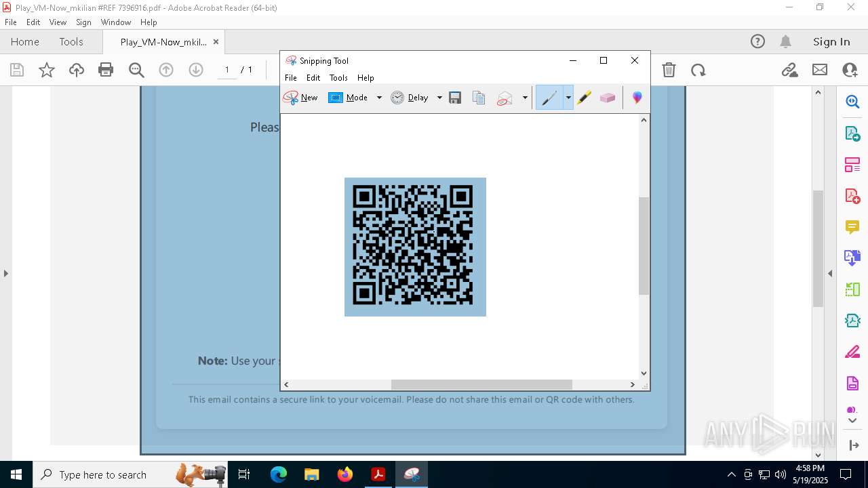This screenshot has width=868, height=488.
Task: Expand the Pen options dropdown arrow
Action: click(x=568, y=98)
